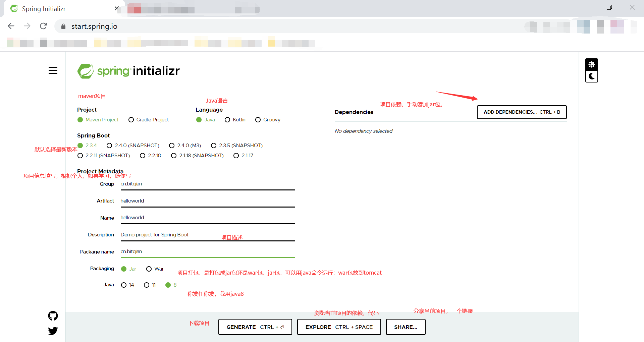This screenshot has height=342, width=644.
Task: Click the Generate button
Action: tap(255, 327)
